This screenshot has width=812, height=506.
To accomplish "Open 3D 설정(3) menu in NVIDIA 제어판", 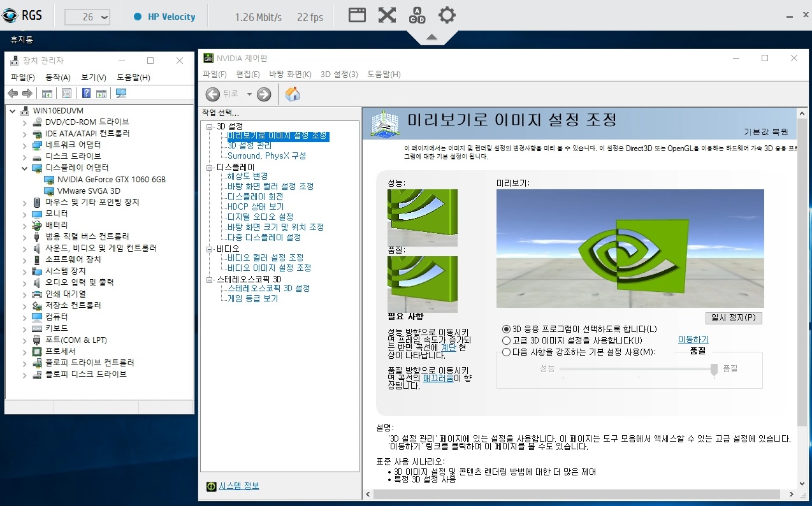I will coord(339,74).
